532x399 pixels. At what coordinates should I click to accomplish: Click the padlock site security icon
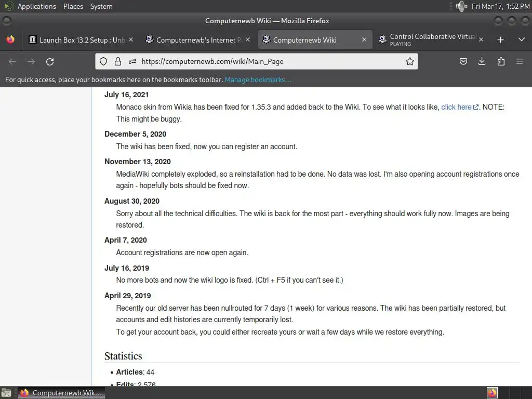pyautogui.click(x=118, y=61)
